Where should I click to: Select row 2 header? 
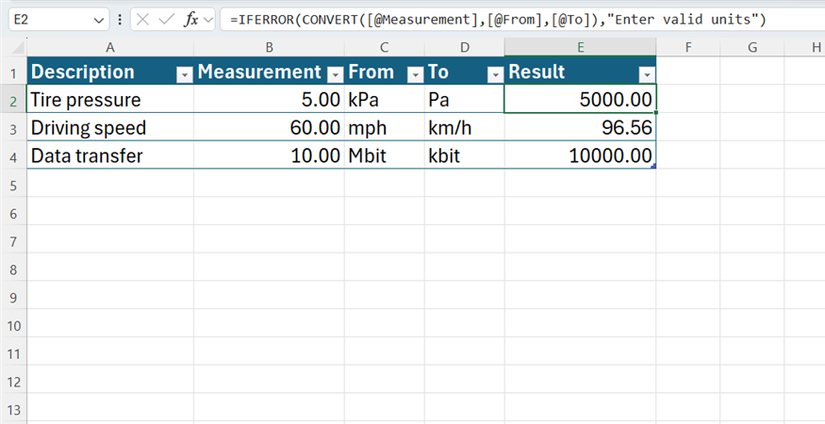coord(13,99)
